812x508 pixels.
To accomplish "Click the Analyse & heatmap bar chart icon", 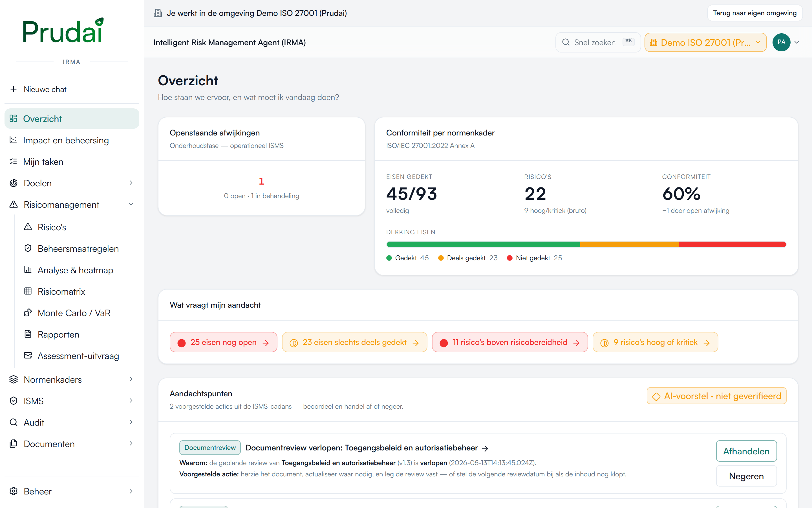I will point(28,270).
